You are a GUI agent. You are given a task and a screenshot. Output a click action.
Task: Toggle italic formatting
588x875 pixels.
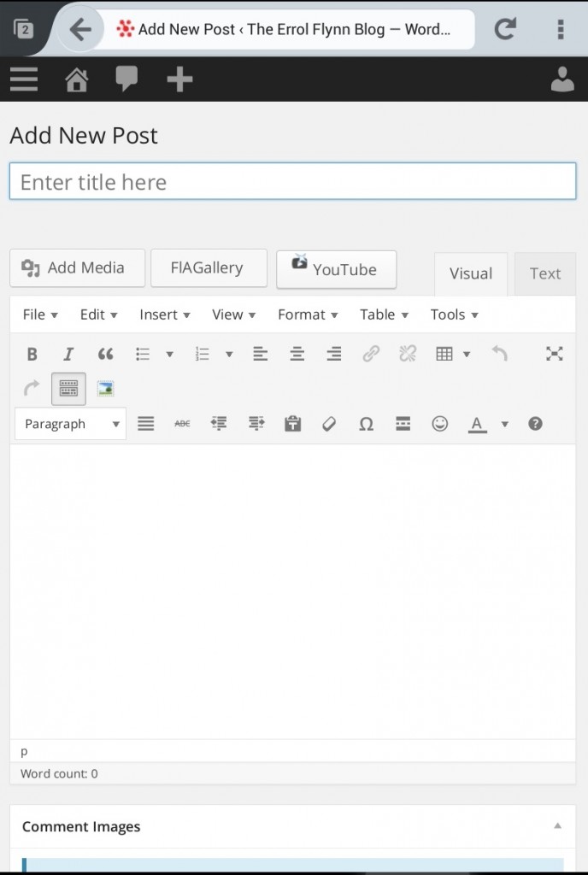click(68, 354)
